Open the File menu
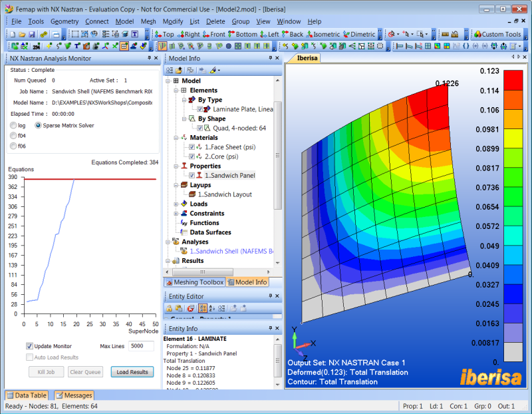The height and width of the screenshot is (414, 532). (16, 21)
